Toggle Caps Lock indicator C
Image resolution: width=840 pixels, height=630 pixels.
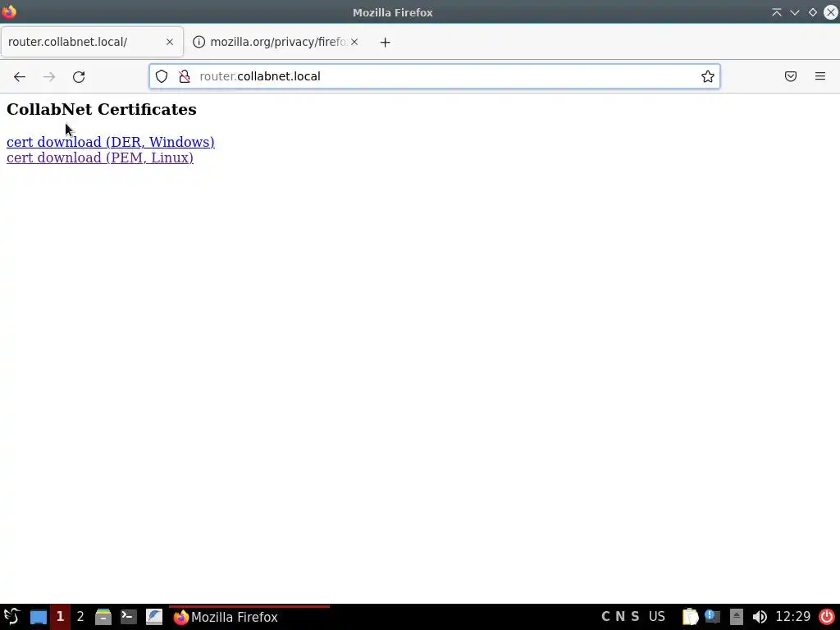605,617
